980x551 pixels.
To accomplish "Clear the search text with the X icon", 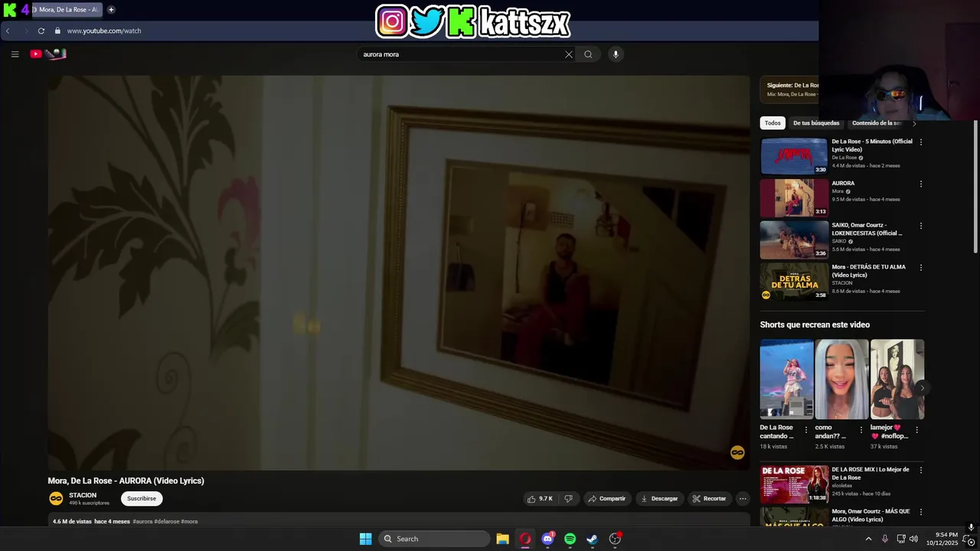I will pos(569,54).
